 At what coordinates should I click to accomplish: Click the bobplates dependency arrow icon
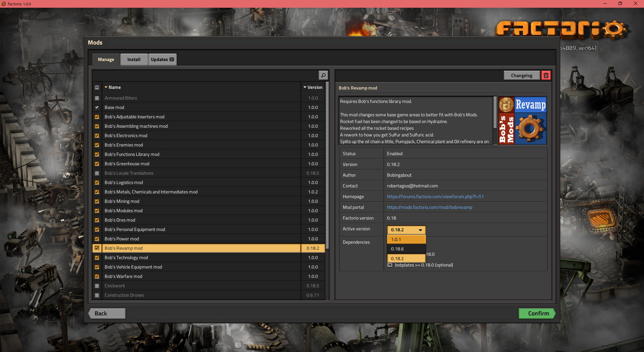[390, 265]
